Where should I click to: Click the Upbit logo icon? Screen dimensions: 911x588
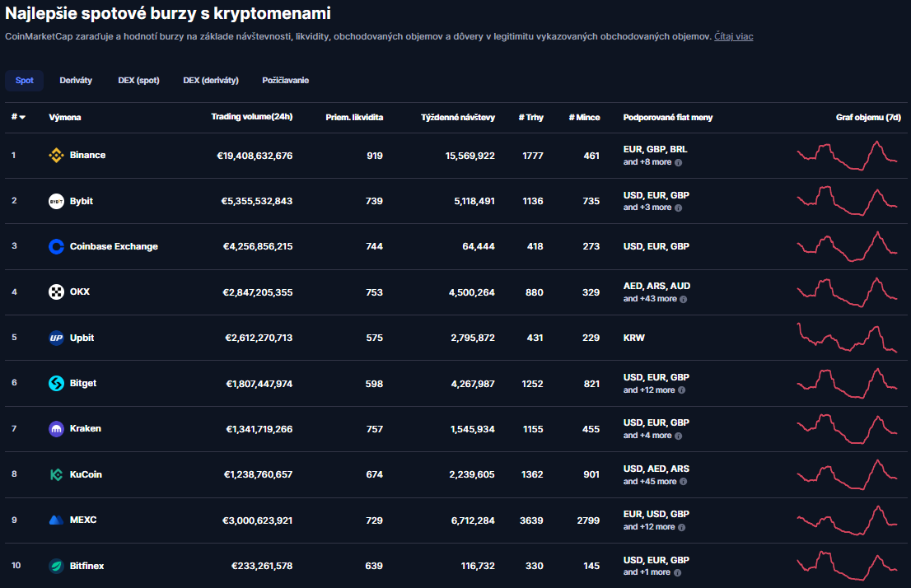coord(57,338)
